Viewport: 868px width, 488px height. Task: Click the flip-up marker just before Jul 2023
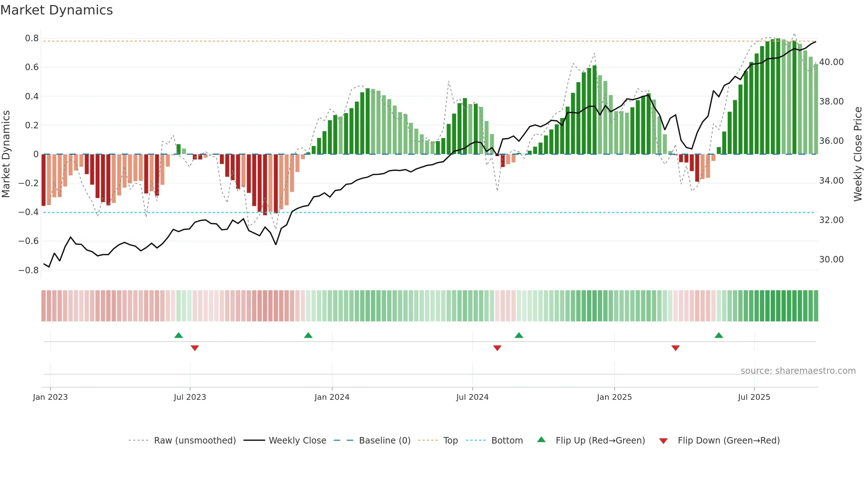179,335
